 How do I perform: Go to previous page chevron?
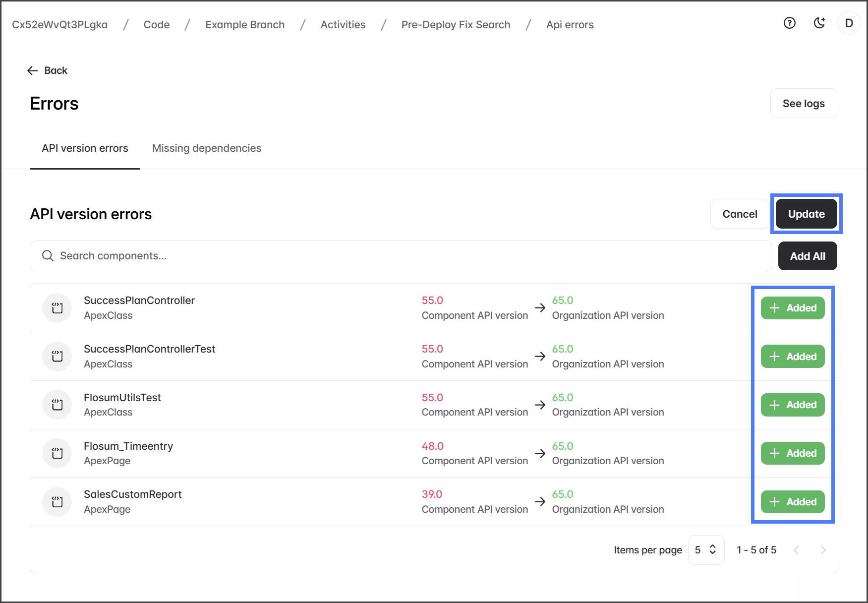[796, 550]
